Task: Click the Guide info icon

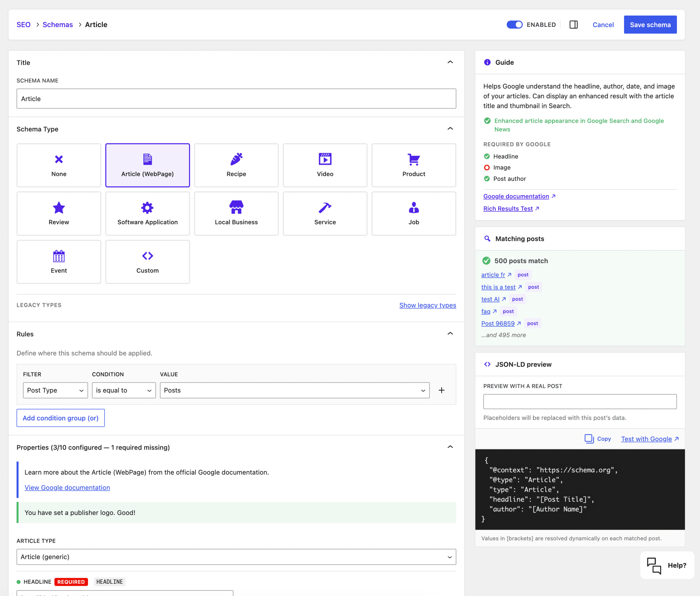Action: coord(487,62)
